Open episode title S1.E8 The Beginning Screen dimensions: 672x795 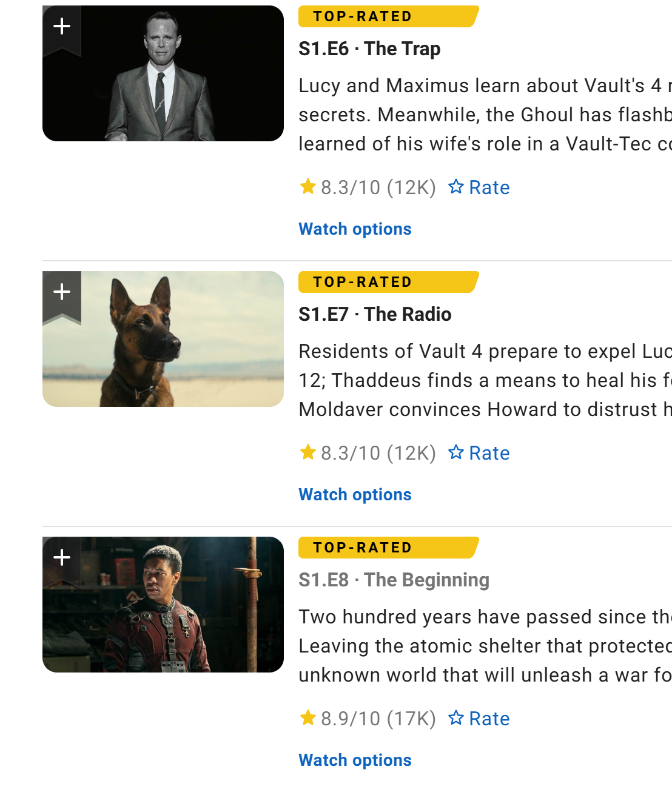click(394, 580)
